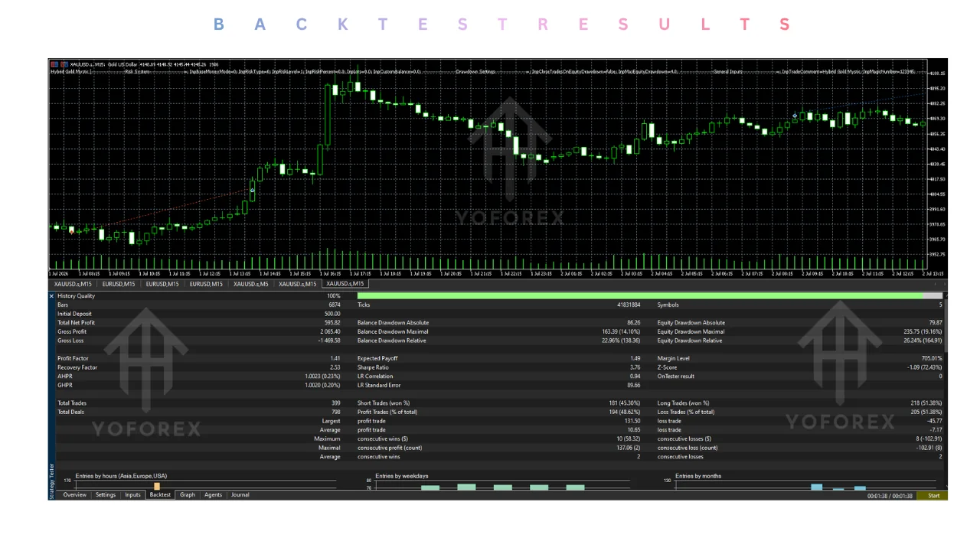Select Equity Drawdown Maximal value 235.75 (19.16%)
The height and width of the screenshot is (551, 980).
(921, 332)
